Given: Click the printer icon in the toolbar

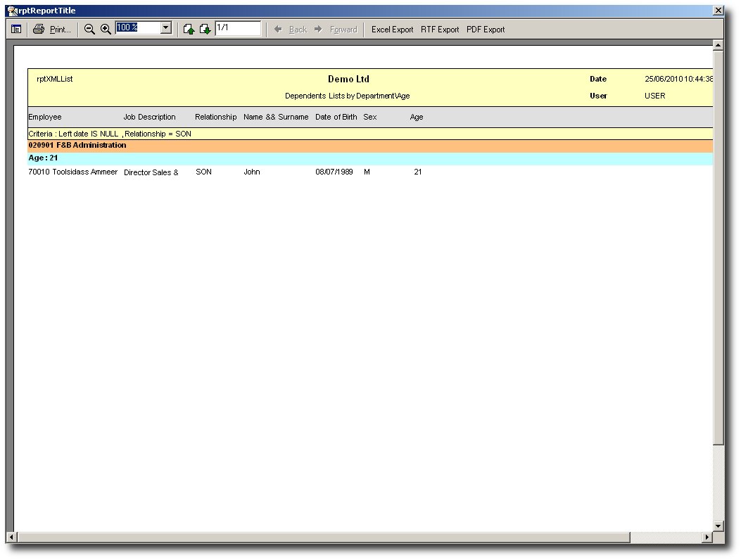Looking at the screenshot, I should [x=39, y=29].
